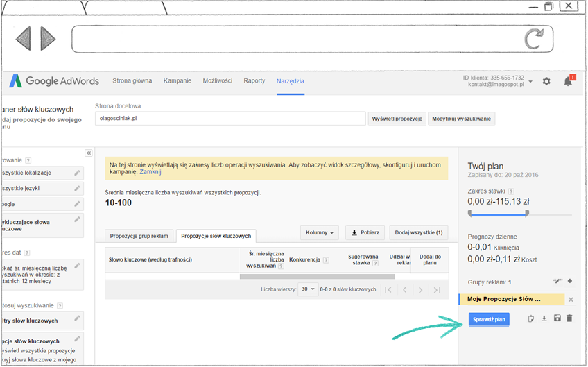Open help for the date range section ('res dat')
The height and width of the screenshot is (367, 588).
tap(26, 253)
